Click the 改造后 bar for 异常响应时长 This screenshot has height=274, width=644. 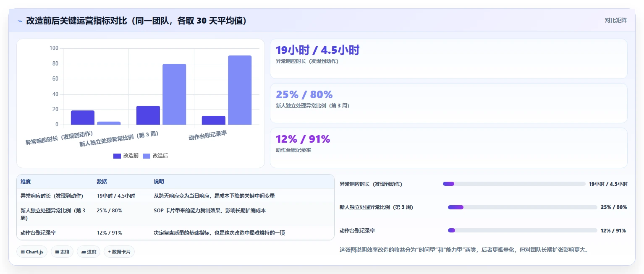tap(109, 123)
